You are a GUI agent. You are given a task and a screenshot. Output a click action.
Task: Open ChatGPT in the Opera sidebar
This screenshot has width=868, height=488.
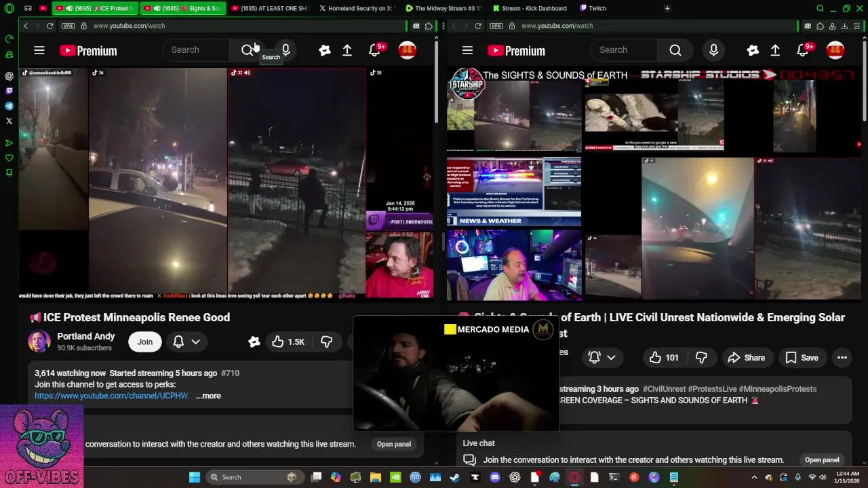click(x=9, y=76)
